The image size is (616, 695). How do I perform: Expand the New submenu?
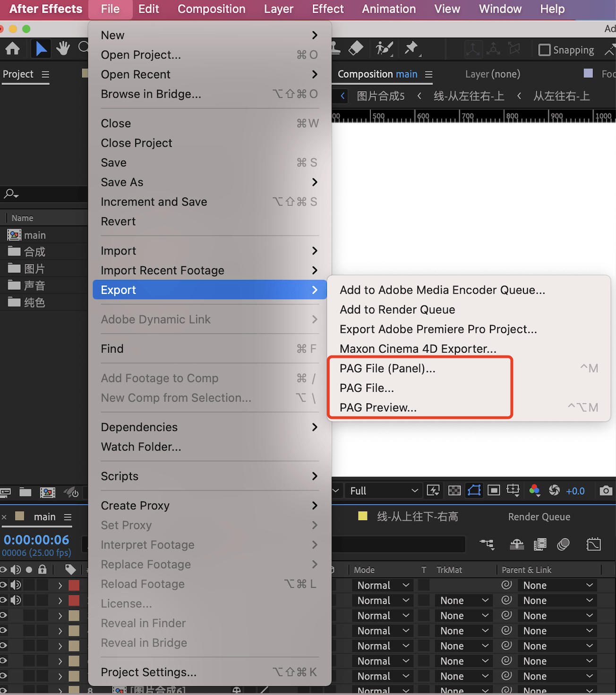click(x=209, y=35)
